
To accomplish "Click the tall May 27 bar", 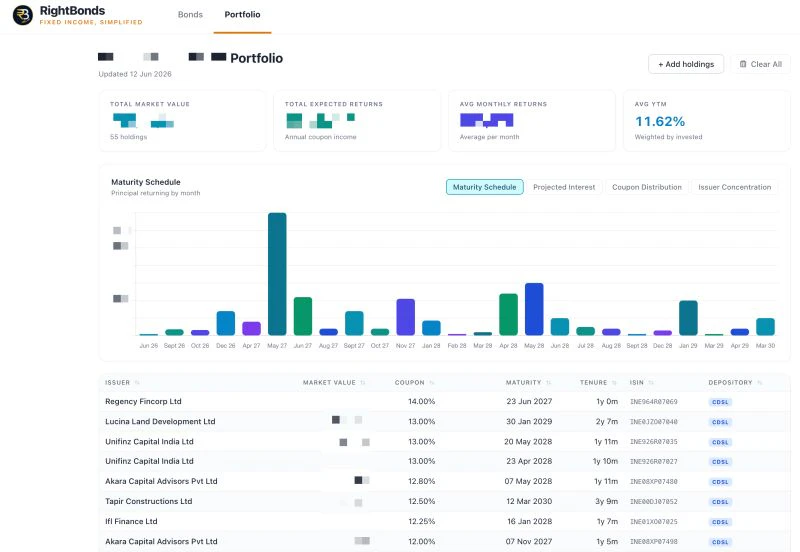I will pos(277,274).
